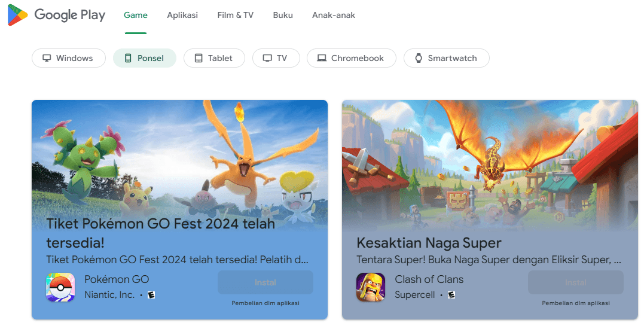Open the Pokémon GO app name link
The width and height of the screenshot is (644, 335).
tap(117, 279)
